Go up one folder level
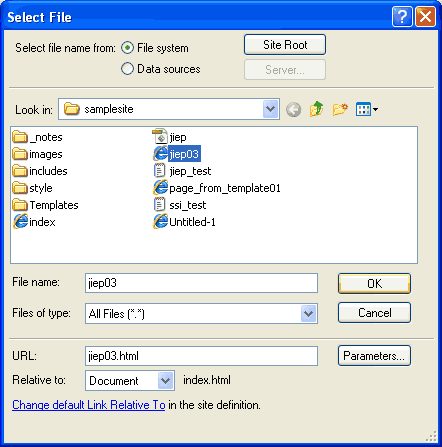This screenshot has height=447, width=442. 316,109
